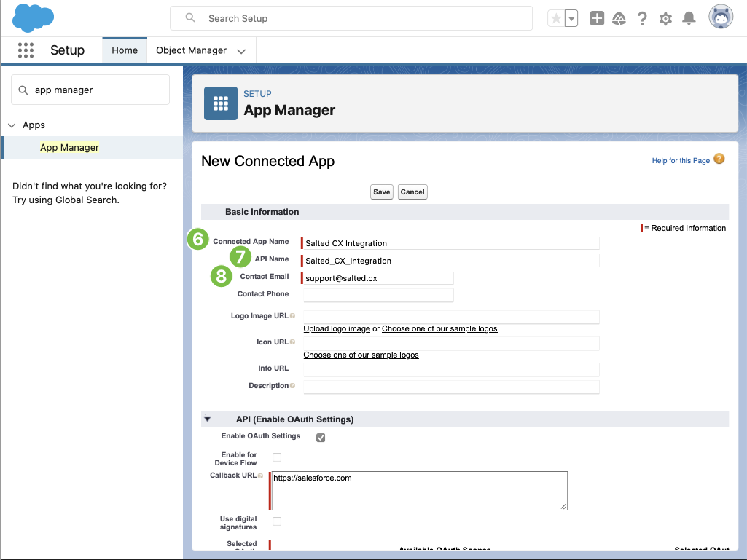Click the Upload logo image link
Viewport: 747px width, 560px height.
[337, 329]
